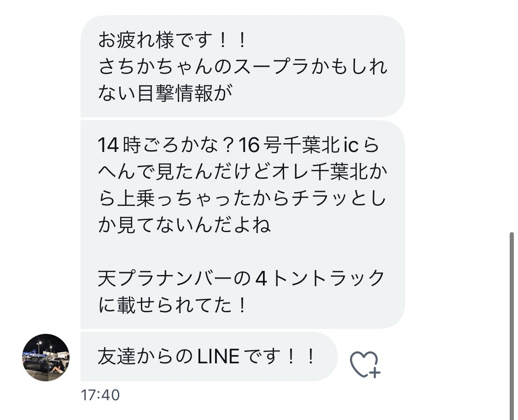Click the line さちかちゃんのスープラかもしれ
The image size is (518, 420).
243,66
